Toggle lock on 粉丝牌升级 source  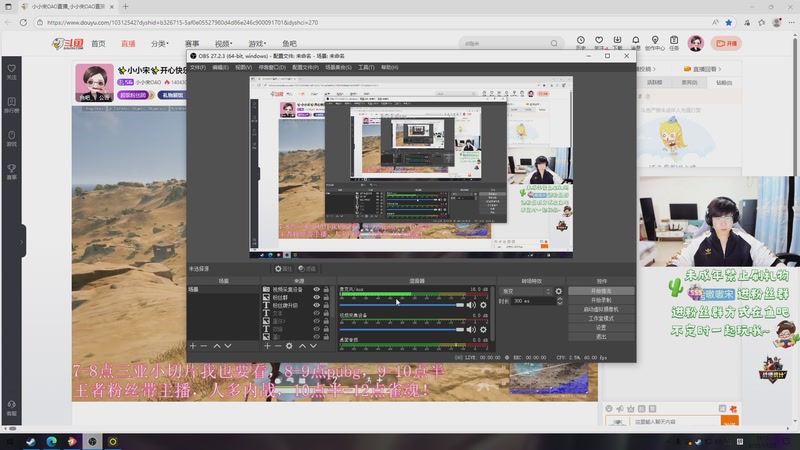click(326, 305)
